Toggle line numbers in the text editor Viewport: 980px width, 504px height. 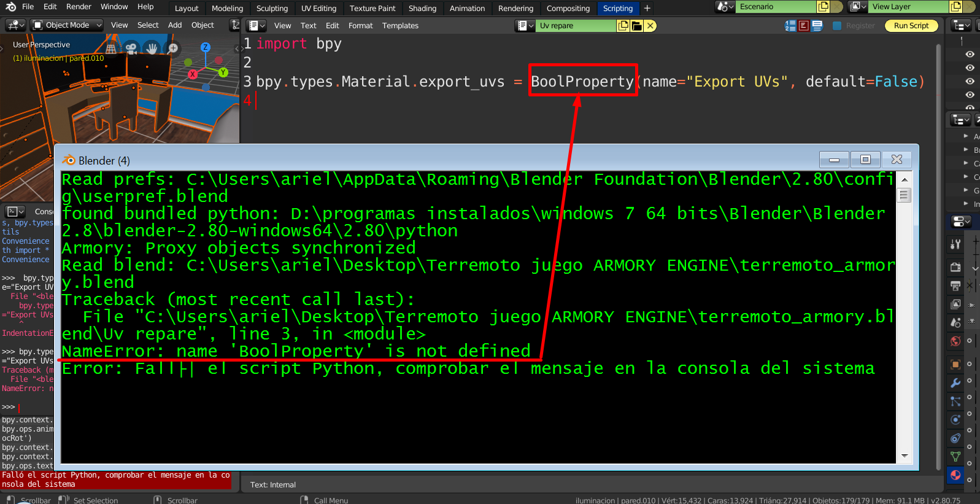[790, 25]
